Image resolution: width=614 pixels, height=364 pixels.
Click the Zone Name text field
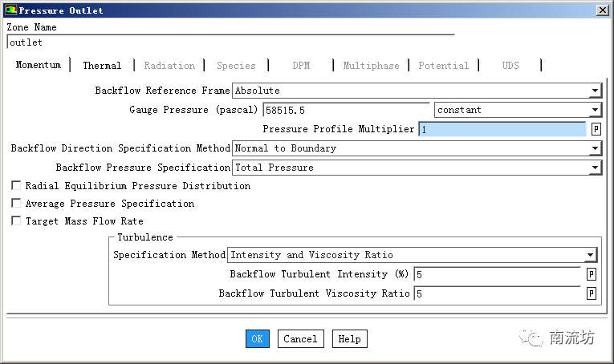click(x=230, y=42)
